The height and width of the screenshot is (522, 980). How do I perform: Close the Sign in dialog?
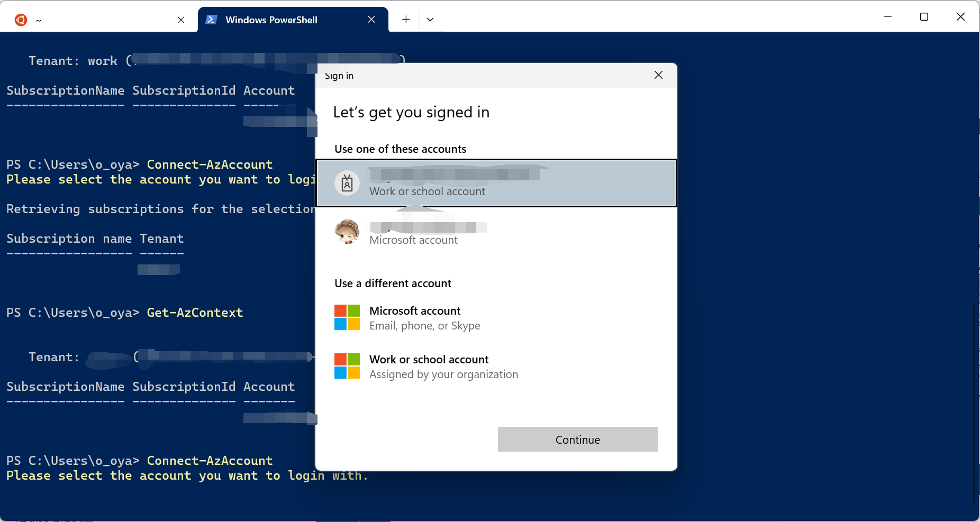pyautogui.click(x=658, y=75)
